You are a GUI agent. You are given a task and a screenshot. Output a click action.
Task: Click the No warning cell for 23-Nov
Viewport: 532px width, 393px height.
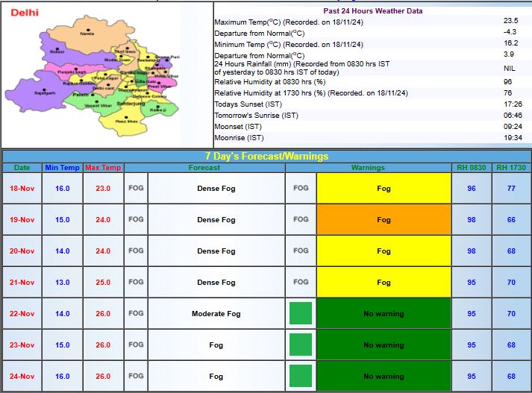pyautogui.click(x=384, y=345)
